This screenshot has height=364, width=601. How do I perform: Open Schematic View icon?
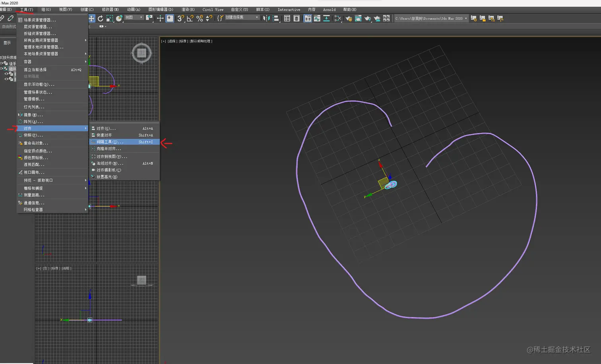326,18
